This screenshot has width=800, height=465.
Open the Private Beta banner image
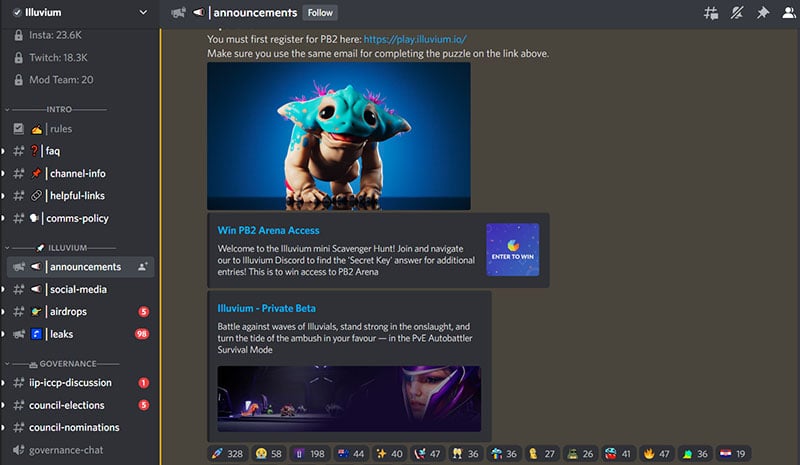click(x=349, y=399)
